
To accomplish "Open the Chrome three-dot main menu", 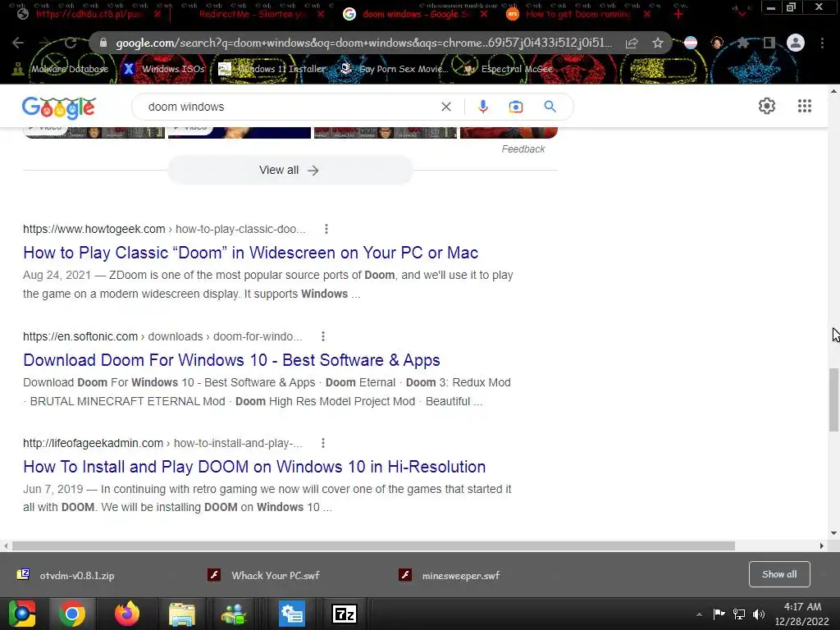I will click(822, 43).
